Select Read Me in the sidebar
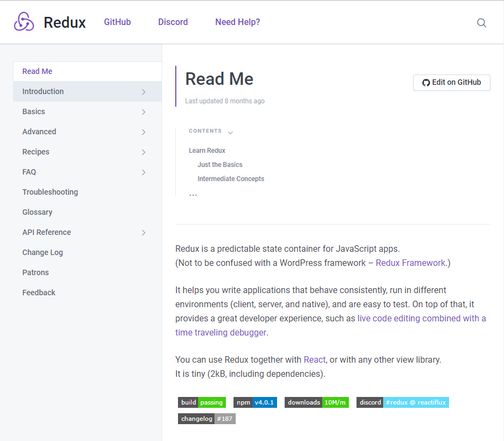 click(88, 71)
